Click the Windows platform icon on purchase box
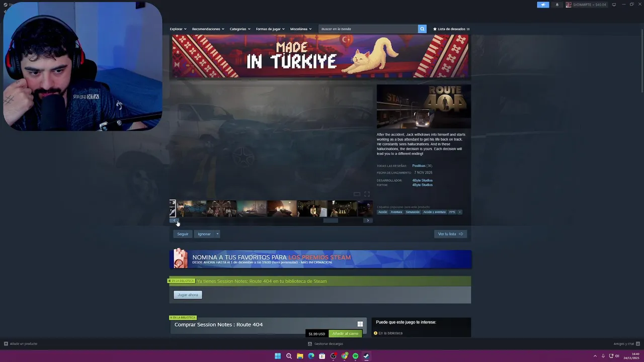 360,324
